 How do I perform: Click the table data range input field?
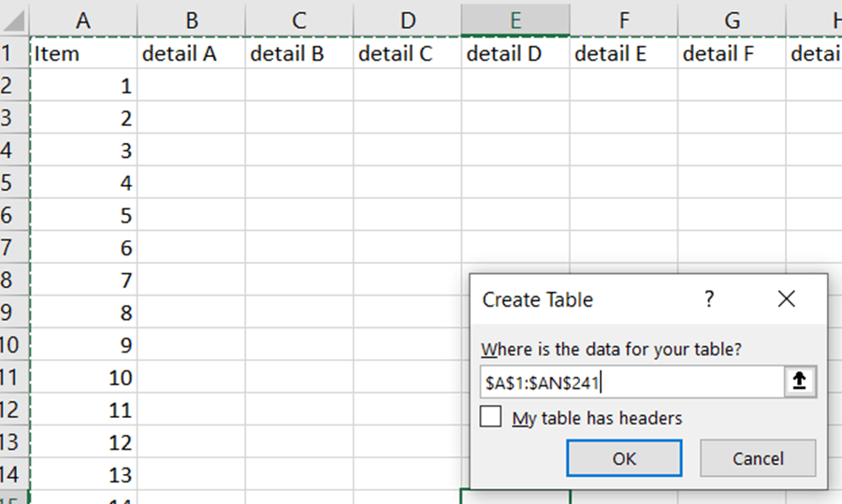[632, 382]
